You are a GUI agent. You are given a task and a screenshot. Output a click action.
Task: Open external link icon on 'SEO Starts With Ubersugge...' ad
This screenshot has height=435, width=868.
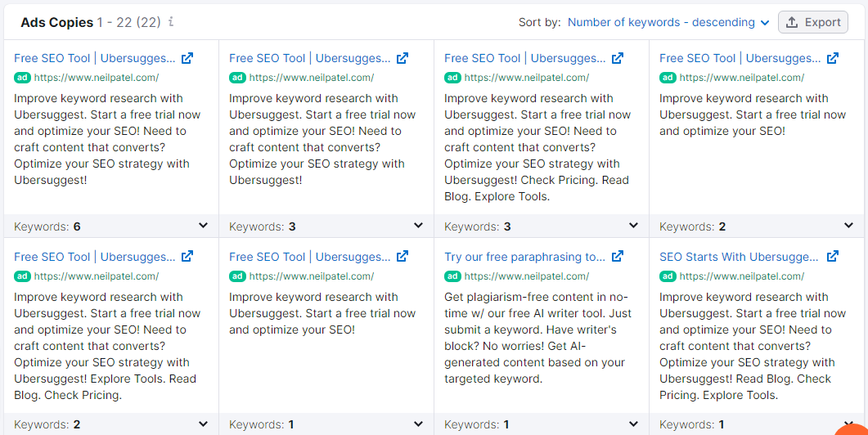[x=833, y=256]
